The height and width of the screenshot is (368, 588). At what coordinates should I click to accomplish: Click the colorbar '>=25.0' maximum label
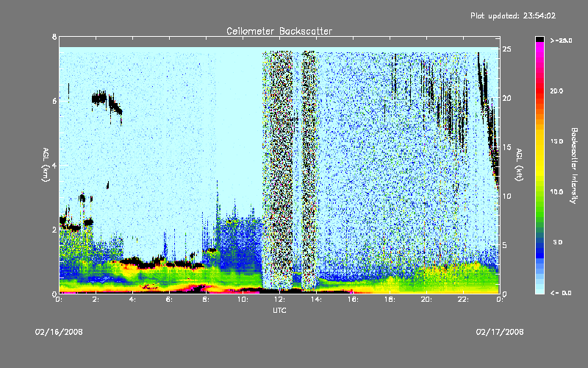[x=561, y=40]
